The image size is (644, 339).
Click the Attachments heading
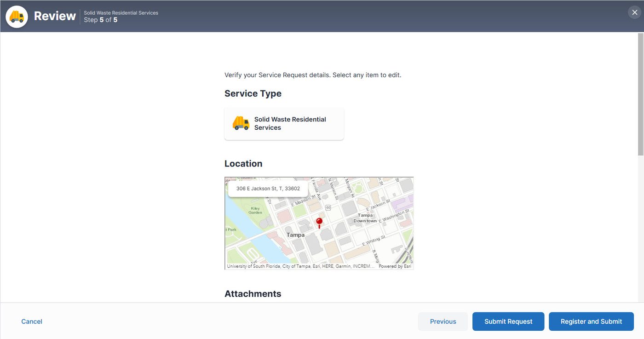pyautogui.click(x=253, y=293)
